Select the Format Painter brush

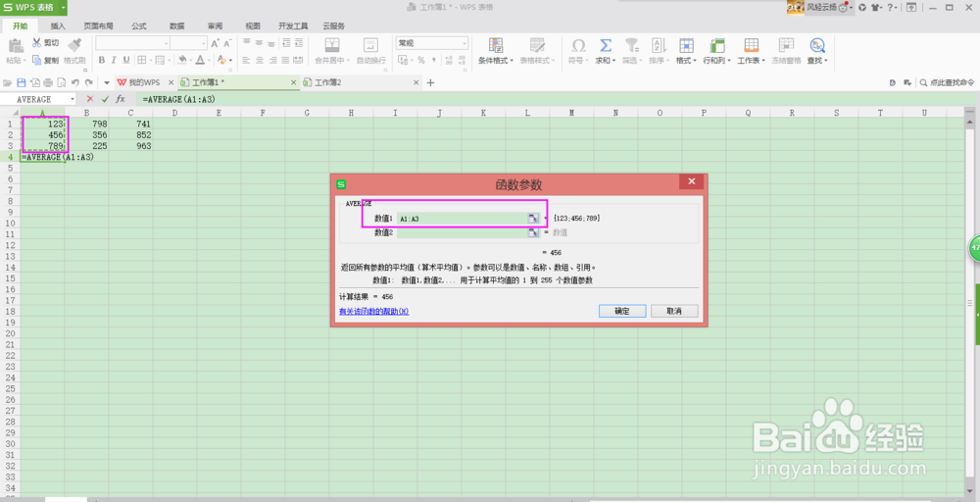74,45
